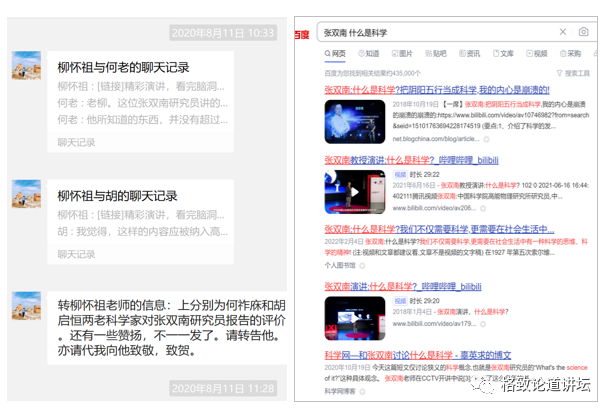
Task: Click source net.blogchina.com/blog/article
Action: pos(436,139)
